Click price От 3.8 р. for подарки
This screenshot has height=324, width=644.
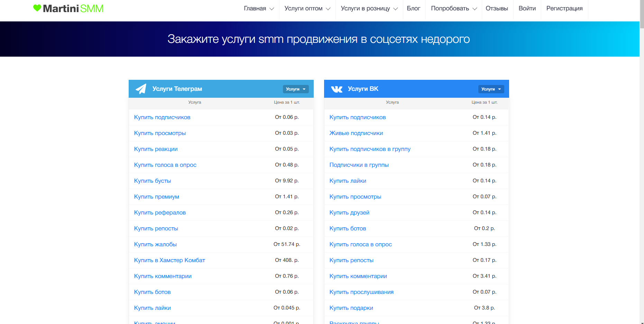(485, 308)
